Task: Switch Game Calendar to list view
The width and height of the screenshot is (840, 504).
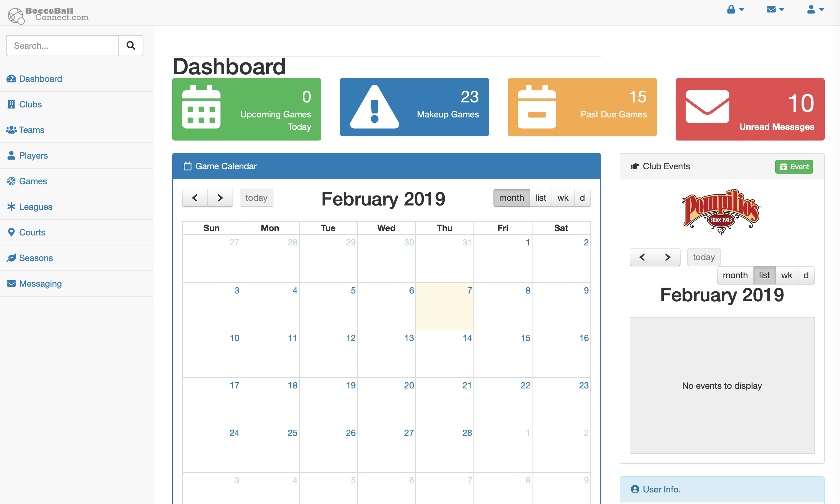Action: coord(541,198)
